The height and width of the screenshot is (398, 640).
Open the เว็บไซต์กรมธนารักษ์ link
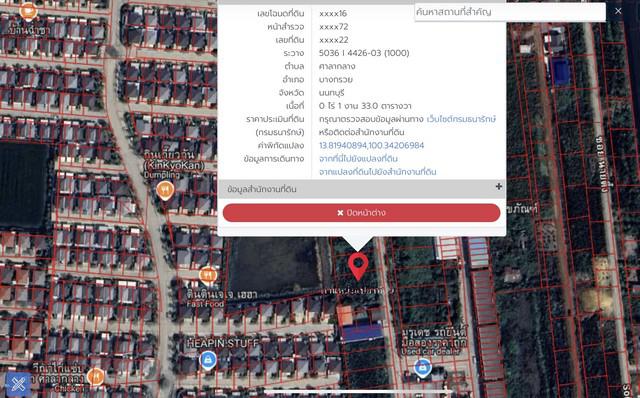click(x=461, y=119)
